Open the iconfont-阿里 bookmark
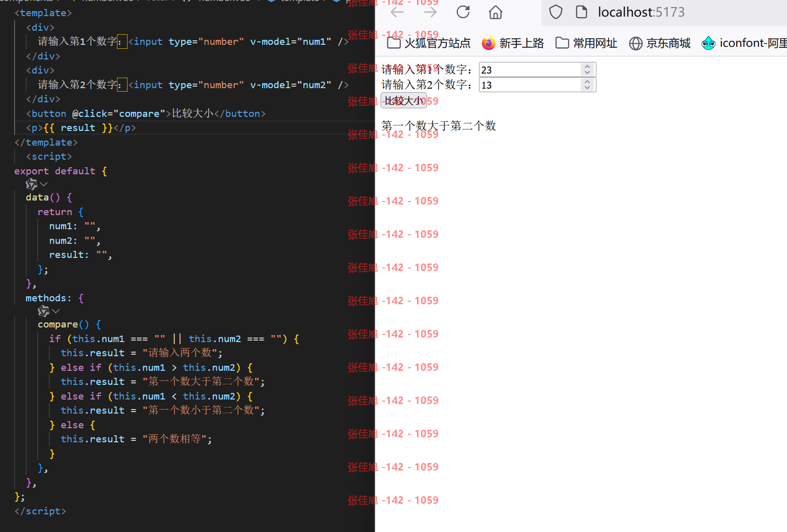The image size is (787, 532). tap(744, 43)
